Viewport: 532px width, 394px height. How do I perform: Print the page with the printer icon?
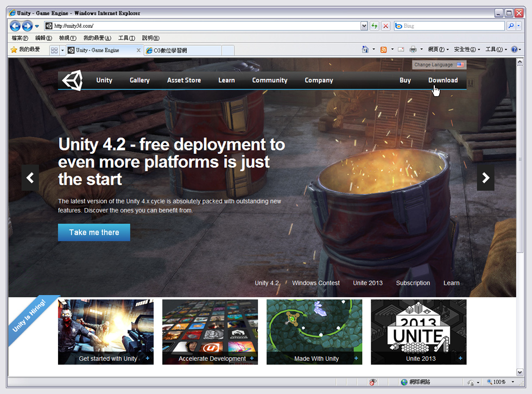pos(413,49)
